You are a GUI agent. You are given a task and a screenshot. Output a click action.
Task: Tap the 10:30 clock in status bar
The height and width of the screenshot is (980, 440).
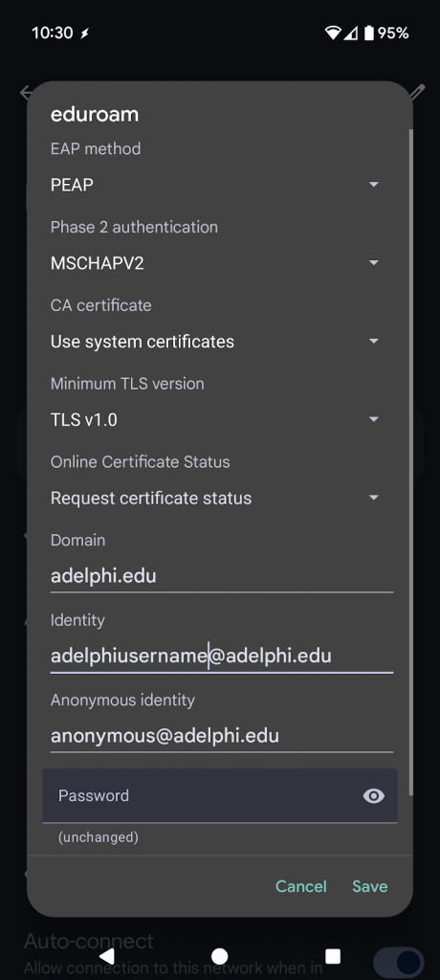point(53,33)
